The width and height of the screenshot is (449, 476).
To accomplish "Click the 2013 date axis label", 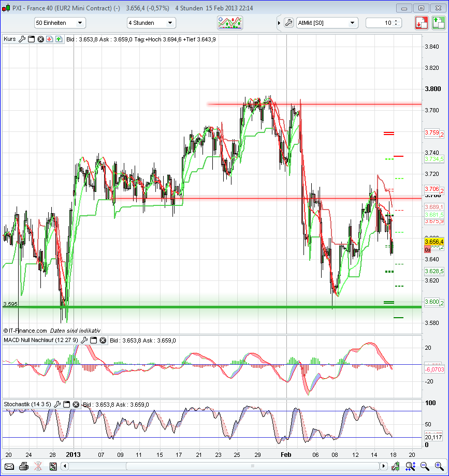I will 73,454.
